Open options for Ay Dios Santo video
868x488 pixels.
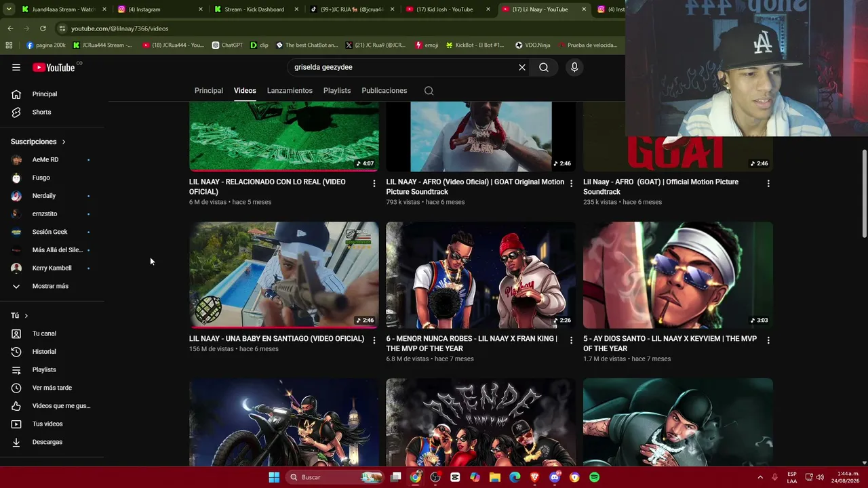coord(768,340)
